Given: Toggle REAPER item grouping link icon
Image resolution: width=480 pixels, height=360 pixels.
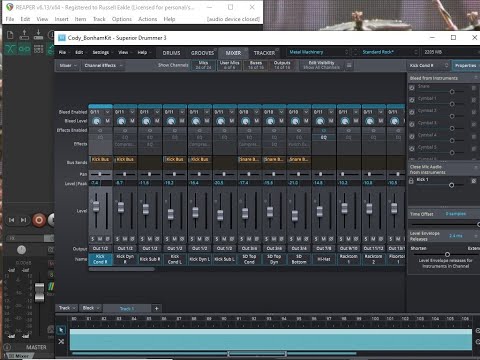Looking at the screenshot, I should (24, 49).
